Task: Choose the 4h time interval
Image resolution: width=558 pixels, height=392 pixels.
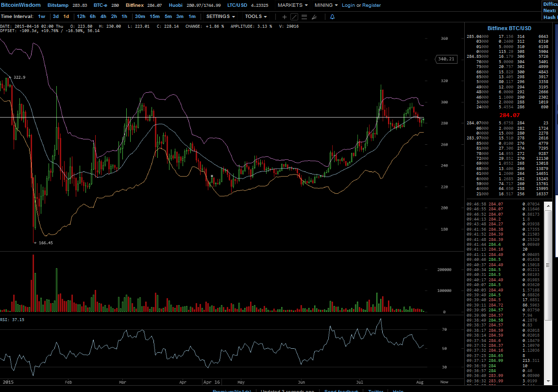Action: (x=103, y=17)
